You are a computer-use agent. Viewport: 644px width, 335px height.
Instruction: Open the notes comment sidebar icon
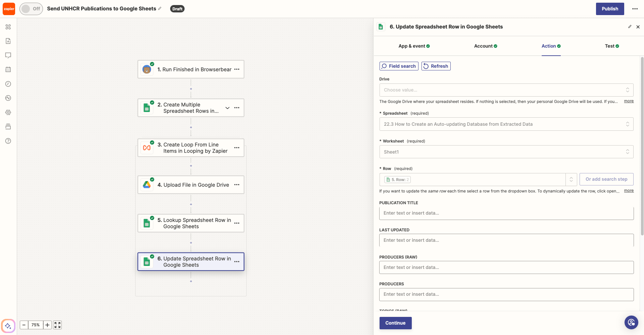8,55
